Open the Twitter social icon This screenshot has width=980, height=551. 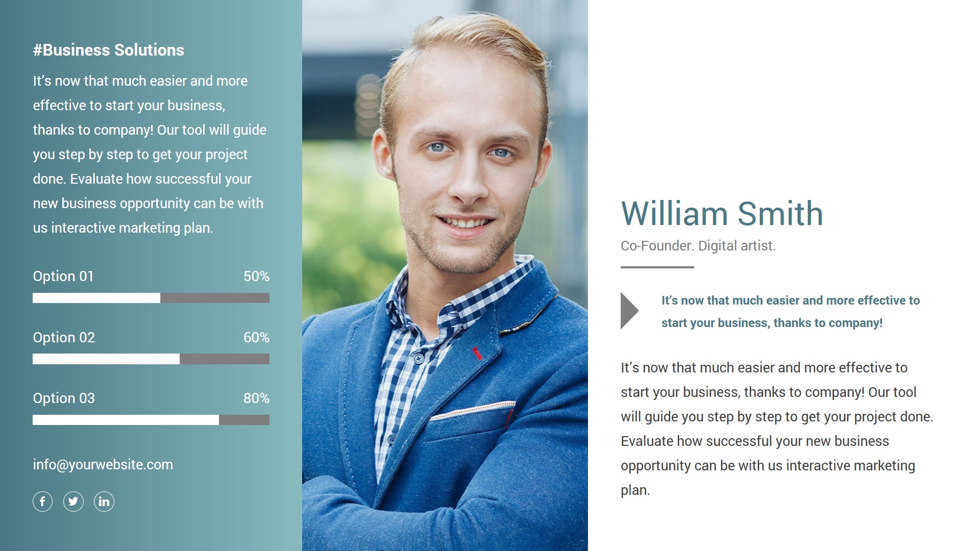73,502
